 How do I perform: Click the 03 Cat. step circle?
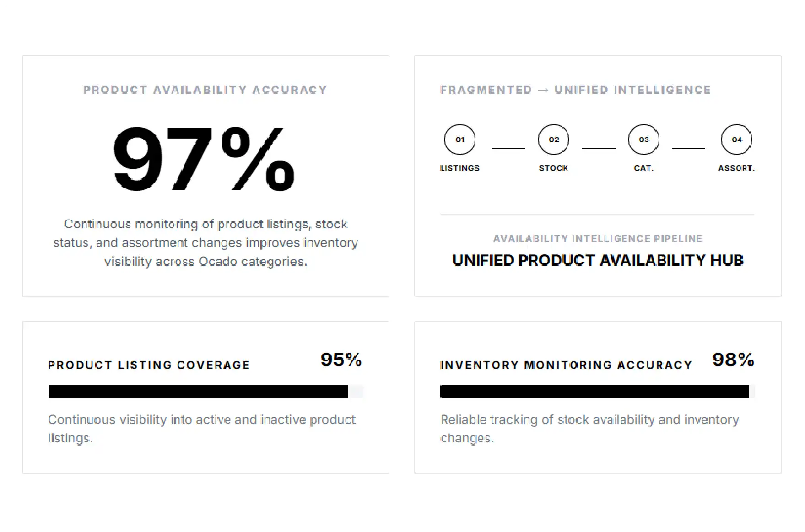(643, 140)
